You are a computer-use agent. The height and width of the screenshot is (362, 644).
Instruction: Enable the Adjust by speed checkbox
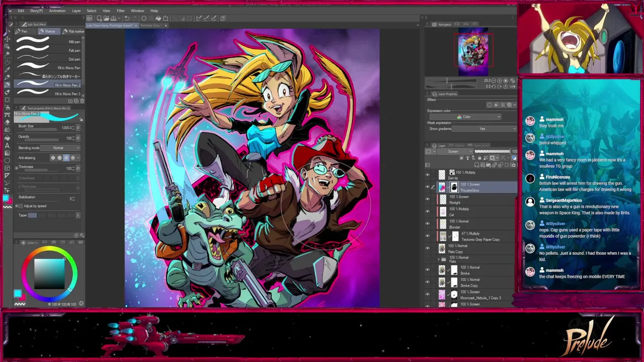pos(20,206)
